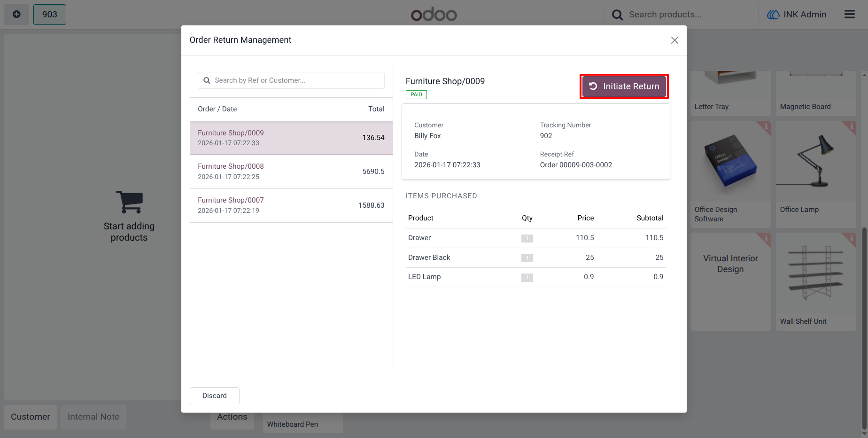868x438 pixels.
Task: Click the Customer button
Action: 31,417
